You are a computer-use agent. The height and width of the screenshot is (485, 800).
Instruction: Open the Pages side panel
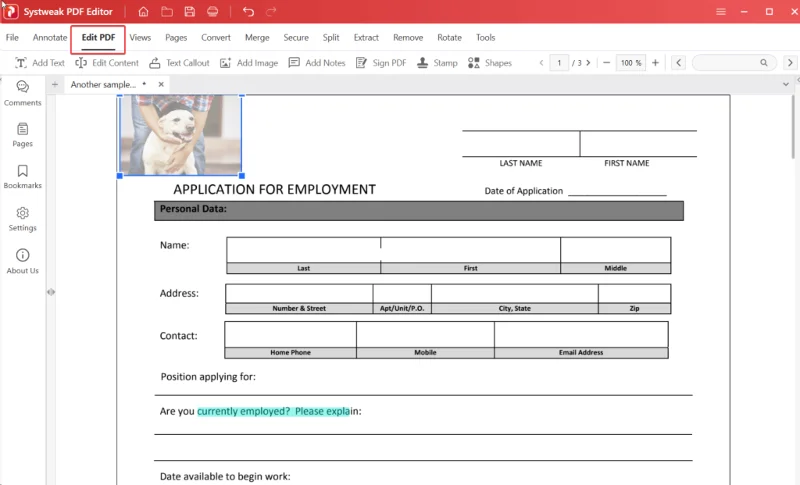pyautogui.click(x=22, y=135)
